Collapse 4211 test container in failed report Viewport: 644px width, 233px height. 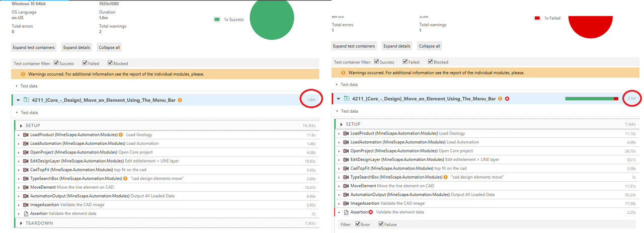(339, 99)
